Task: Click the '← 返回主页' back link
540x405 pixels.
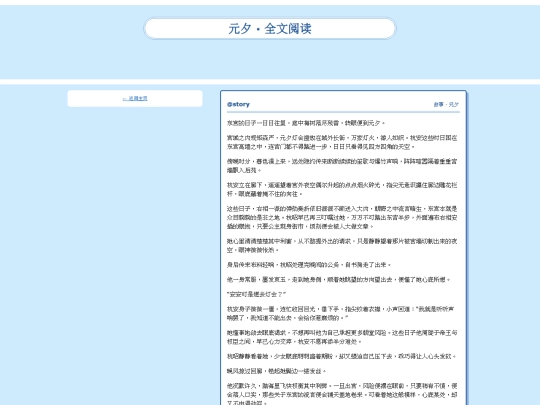Action: (135, 98)
